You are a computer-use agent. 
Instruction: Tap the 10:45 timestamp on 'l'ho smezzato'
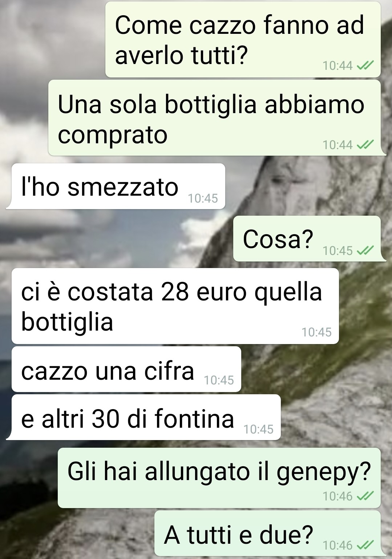click(x=203, y=198)
